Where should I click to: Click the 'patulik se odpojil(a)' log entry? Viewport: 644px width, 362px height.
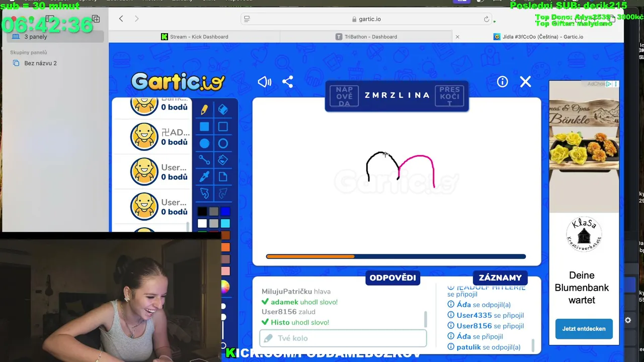(x=484, y=347)
